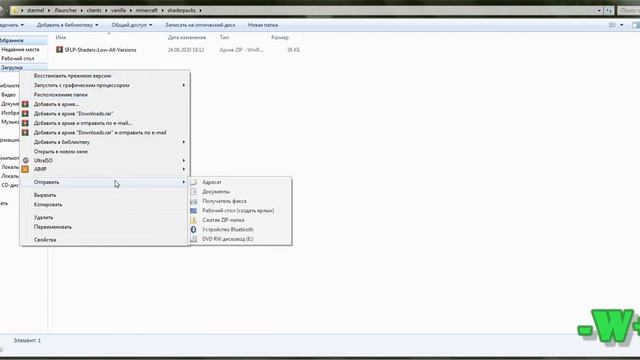This screenshot has width=640, height=360.
Task: Choose 'Добавить в архив и отправить по e-mail...'
Action: [82, 123]
